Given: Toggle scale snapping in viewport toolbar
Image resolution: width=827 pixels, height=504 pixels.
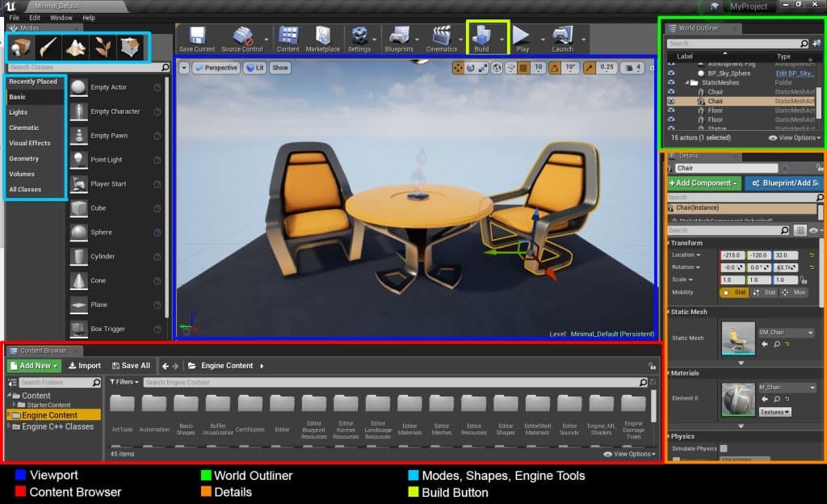Looking at the screenshot, I should (x=590, y=68).
